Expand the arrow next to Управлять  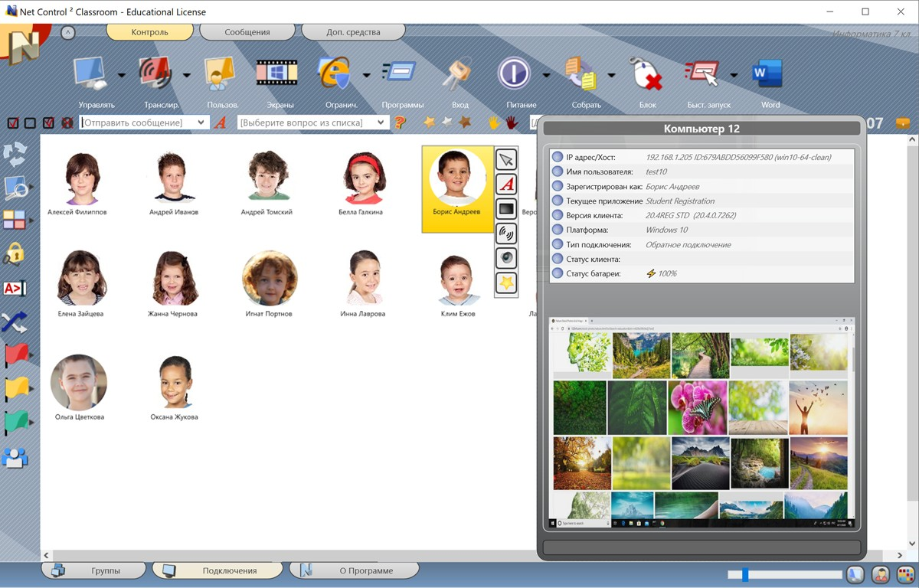[x=121, y=75]
